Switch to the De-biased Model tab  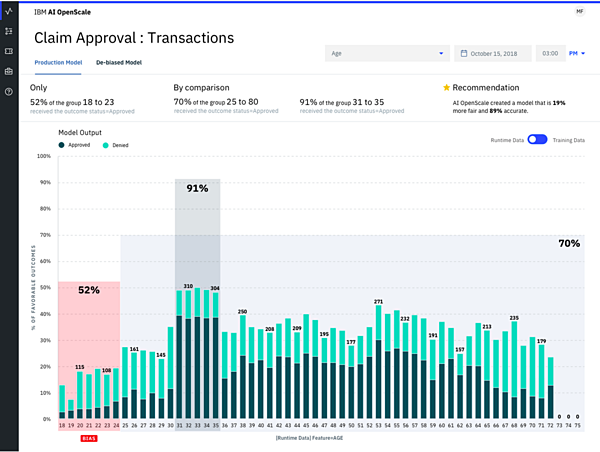coord(119,62)
